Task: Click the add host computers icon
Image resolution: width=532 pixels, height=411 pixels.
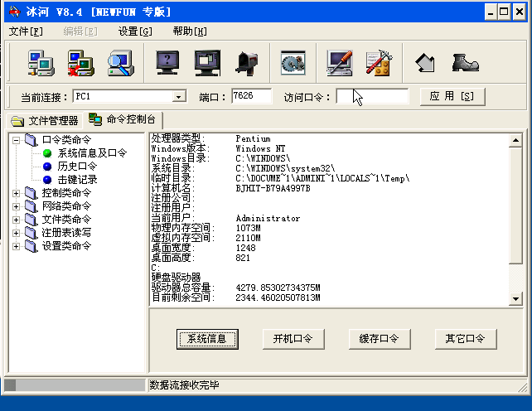Action: [x=41, y=63]
